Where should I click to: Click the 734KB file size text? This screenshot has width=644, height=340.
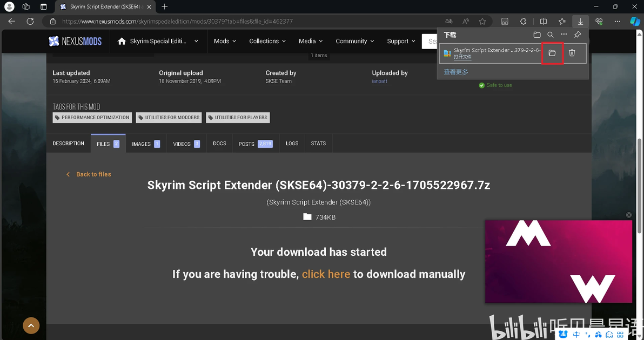325,217
